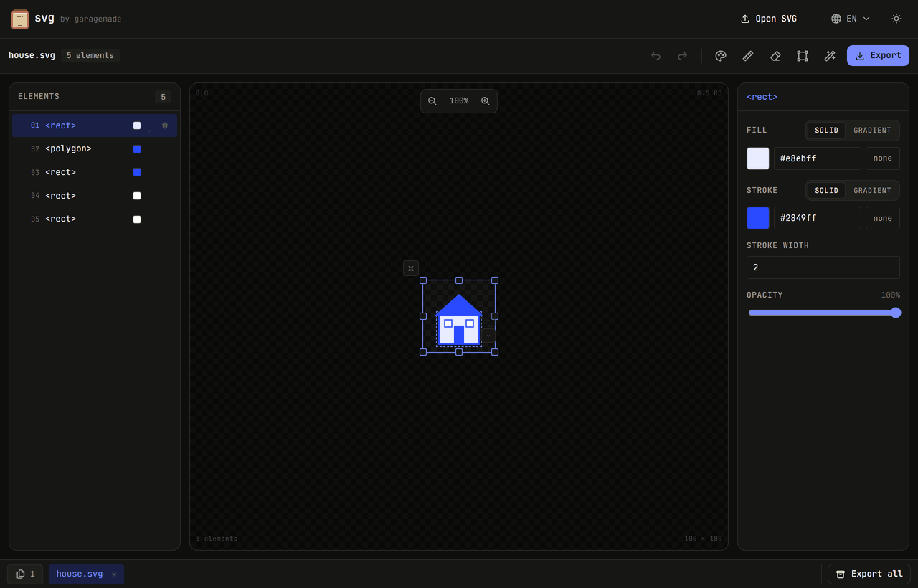Click the svg app logo icon
918x588 pixels.
[x=20, y=19]
